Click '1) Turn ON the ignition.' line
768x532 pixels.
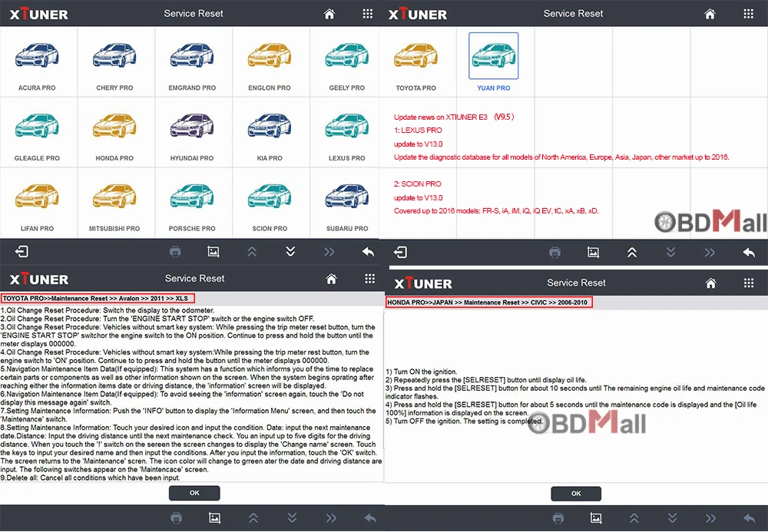coord(421,372)
